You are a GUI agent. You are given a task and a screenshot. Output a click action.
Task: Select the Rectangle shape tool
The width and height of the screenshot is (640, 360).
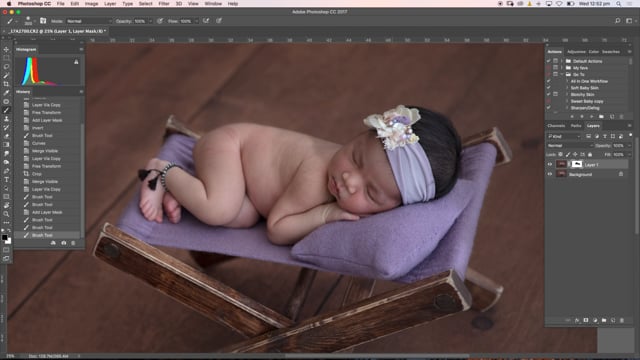[6, 197]
